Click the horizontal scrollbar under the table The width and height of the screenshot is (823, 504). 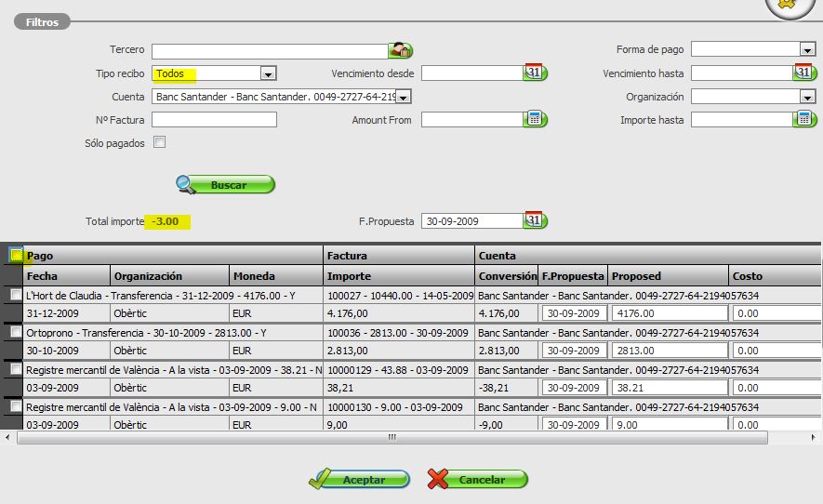392,437
